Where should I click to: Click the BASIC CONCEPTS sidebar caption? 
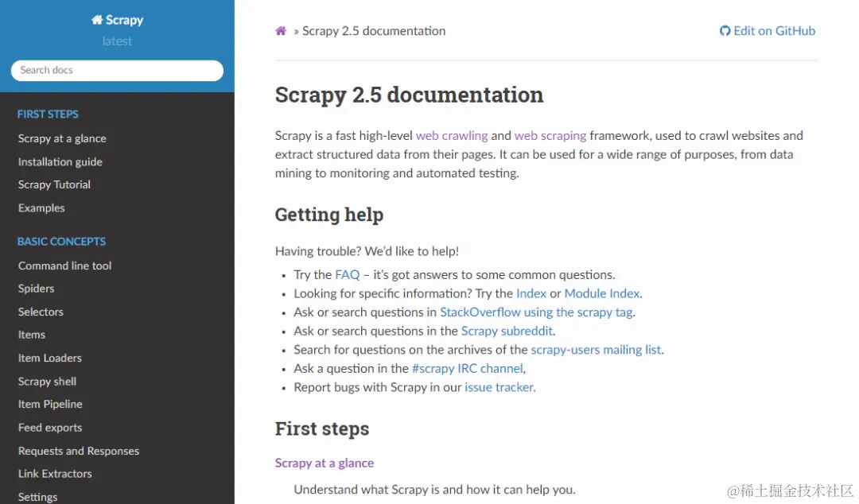click(61, 242)
